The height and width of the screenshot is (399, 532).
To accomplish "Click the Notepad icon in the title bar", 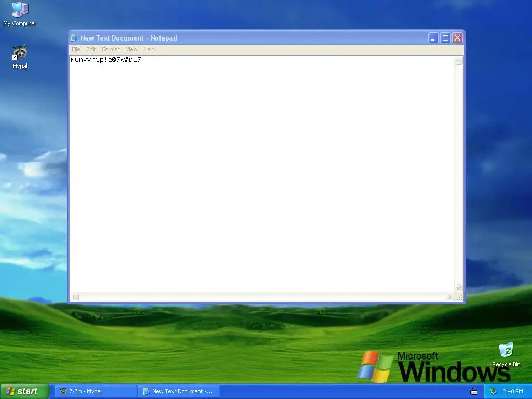I will coord(74,37).
